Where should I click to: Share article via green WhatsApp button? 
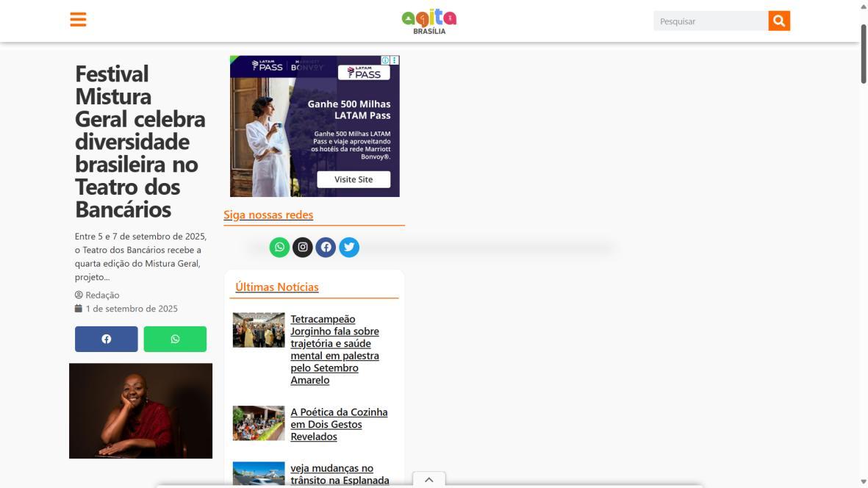click(175, 339)
